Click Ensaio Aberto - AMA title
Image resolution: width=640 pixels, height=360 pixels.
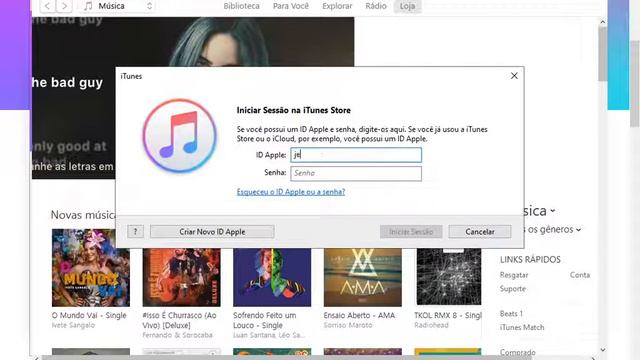[x=359, y=316]
